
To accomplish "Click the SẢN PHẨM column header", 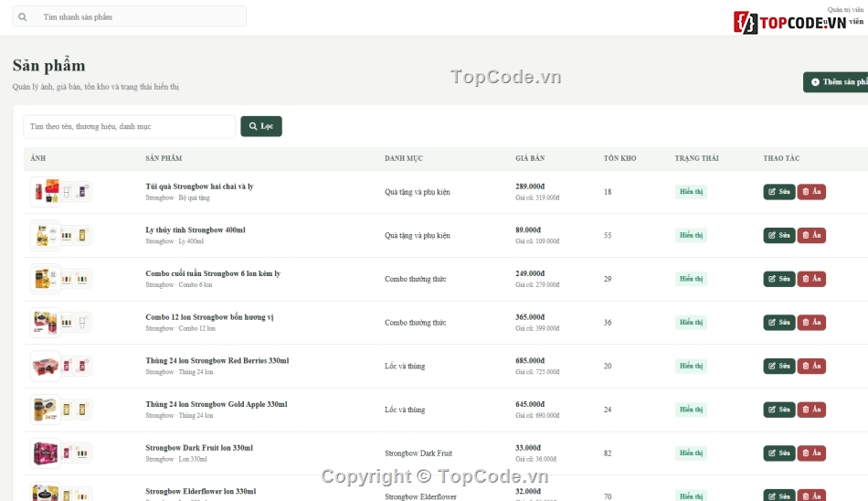I will (x=164, y=158).
